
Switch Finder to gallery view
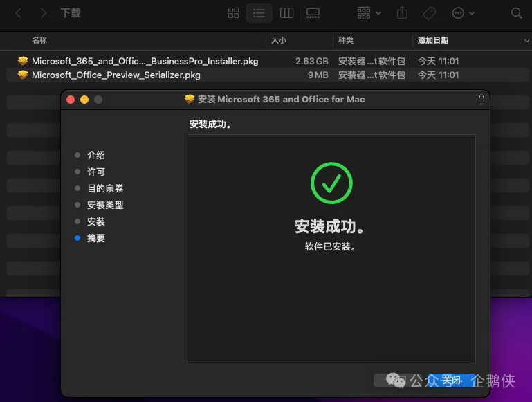click(x=313, y=13)
